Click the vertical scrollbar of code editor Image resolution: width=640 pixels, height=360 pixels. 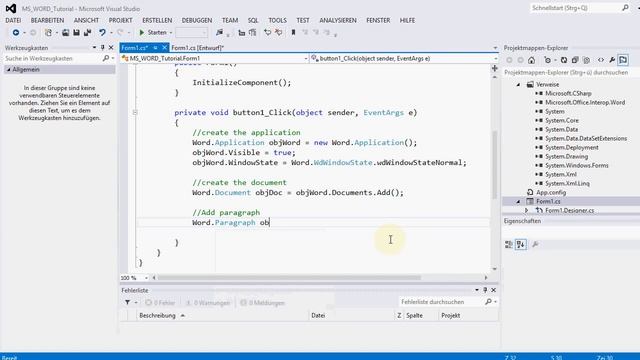[x=495, y=164]
